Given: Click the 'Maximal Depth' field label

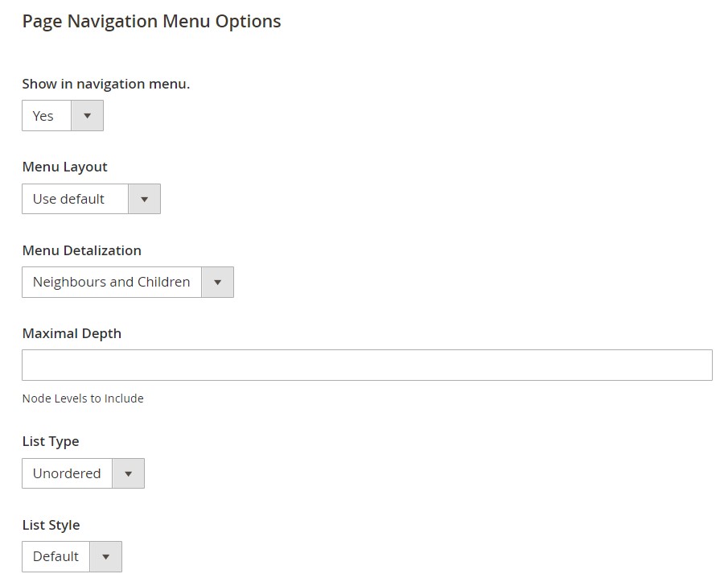Looking at the screenshot, I should pyautogui.click(x=72, y=333).
